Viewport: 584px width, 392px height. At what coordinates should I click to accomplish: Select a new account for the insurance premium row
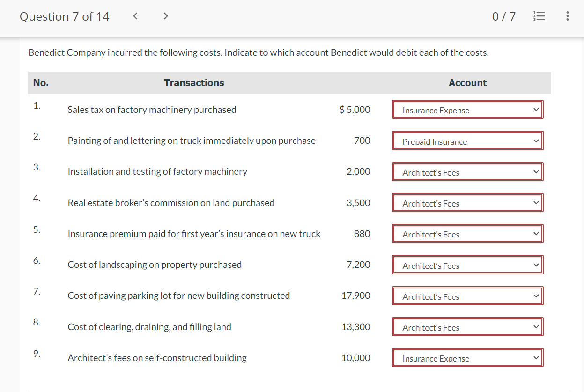(467, 233)
